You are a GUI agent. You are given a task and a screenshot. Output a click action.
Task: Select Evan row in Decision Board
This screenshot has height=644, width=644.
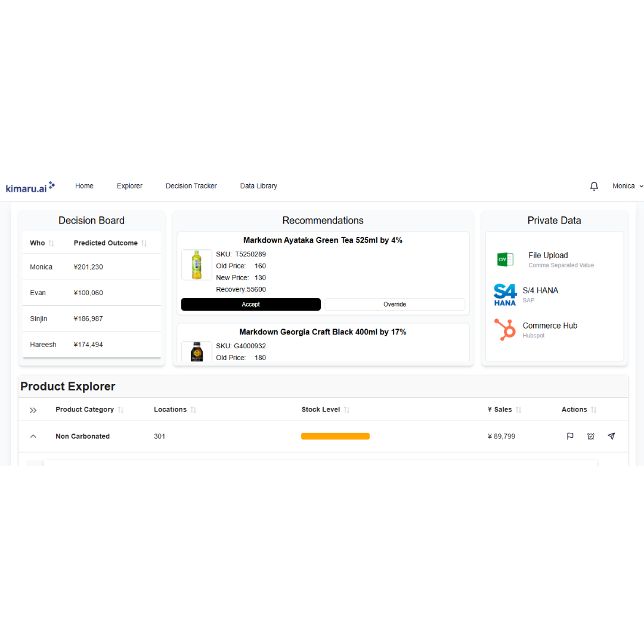coord(92,293)
